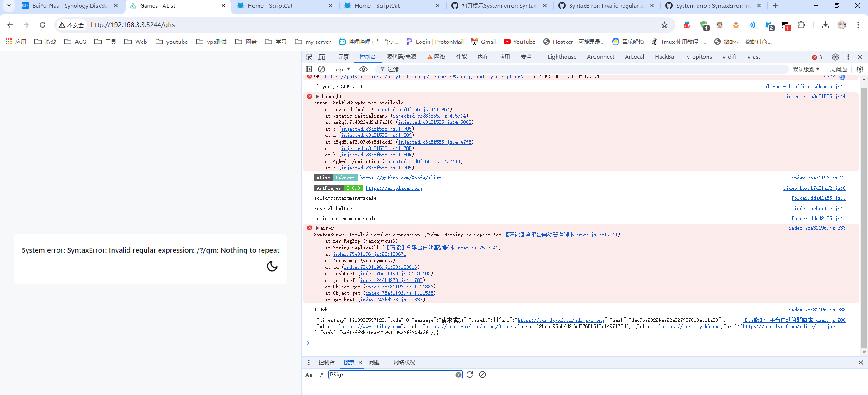The height and width of the screenshot is (395, 868).
Task: Toggle match case Aa in search
Action: tap(309, 375)
